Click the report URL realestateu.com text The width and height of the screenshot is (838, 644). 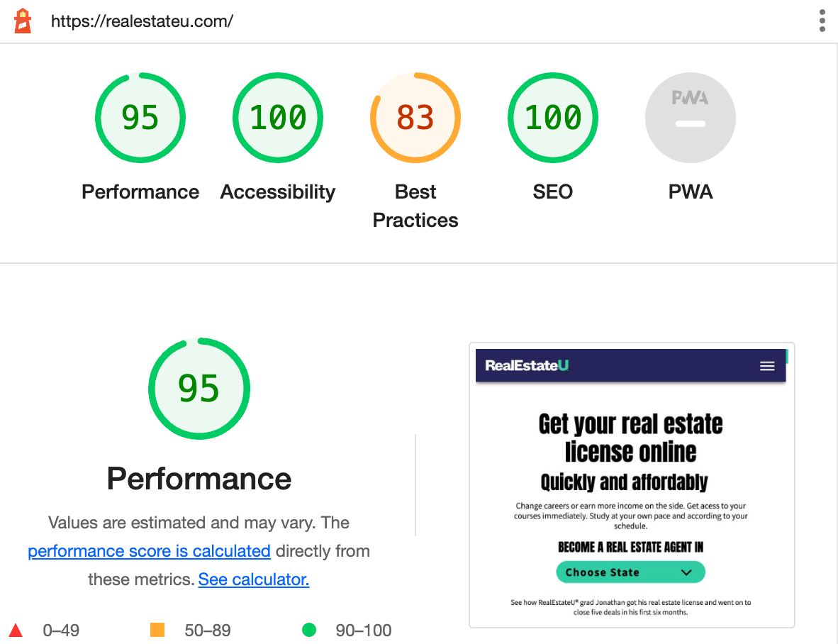tap(142, 21)
